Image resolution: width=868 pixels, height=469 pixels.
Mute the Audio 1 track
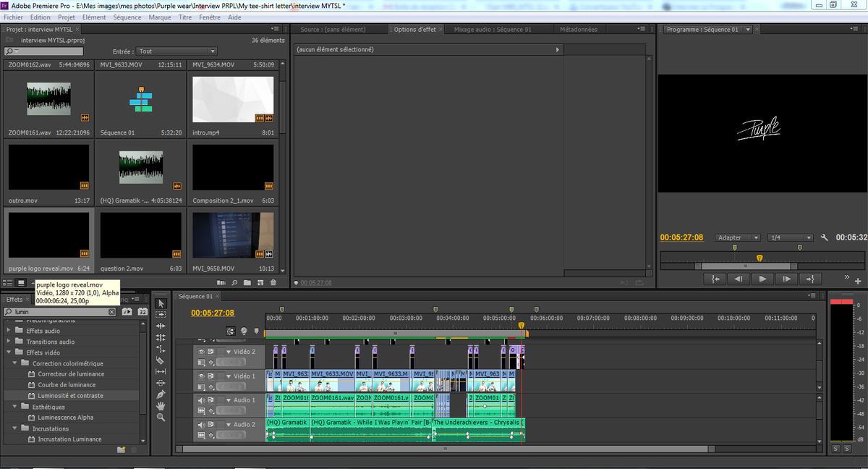coord(202,400)
